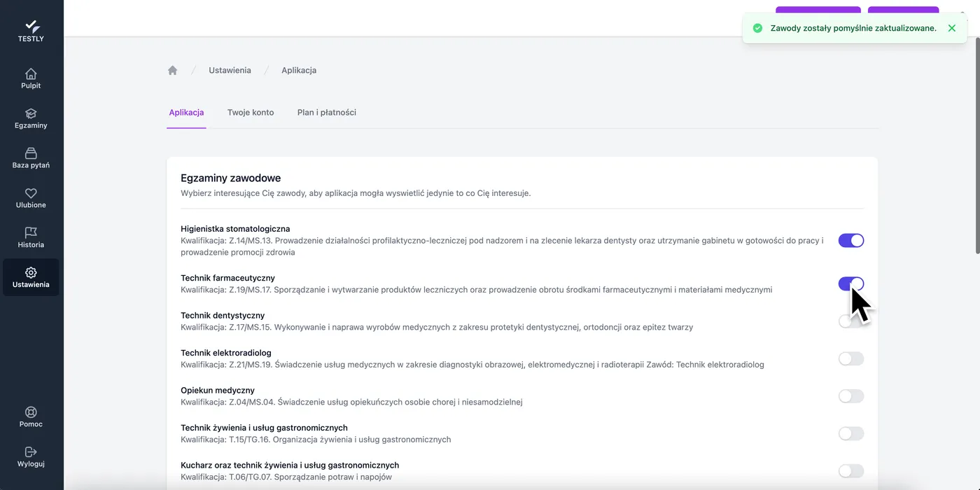This screenshot has height=490, width=980.
Task: Click the TESTLY logo
Action: tap(31, 31)
